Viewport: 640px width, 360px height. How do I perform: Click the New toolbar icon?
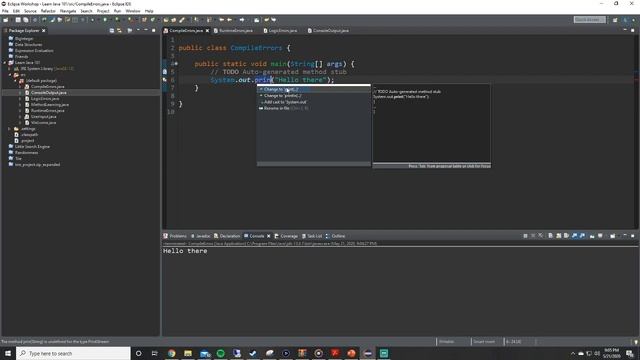[6, 20]
